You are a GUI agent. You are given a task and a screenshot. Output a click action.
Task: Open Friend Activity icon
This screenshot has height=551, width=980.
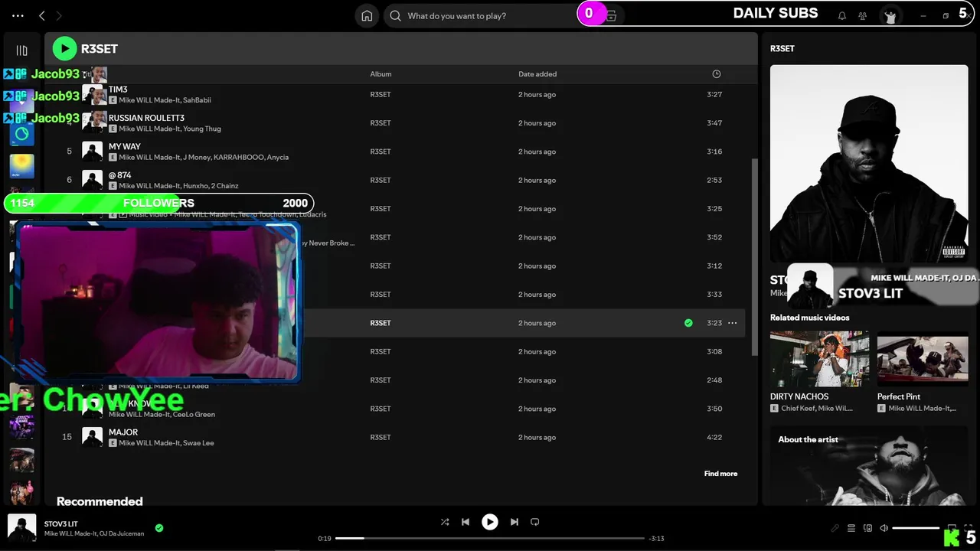(863, 15)
